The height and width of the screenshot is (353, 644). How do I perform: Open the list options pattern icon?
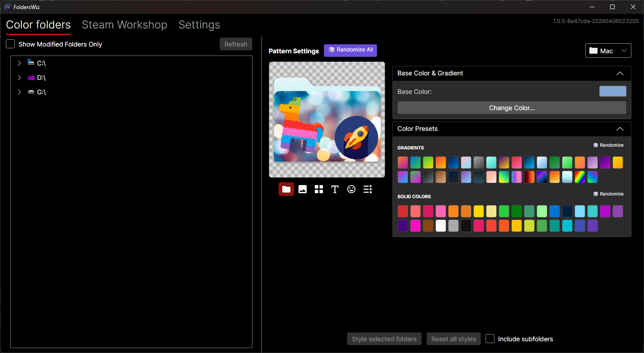[x=367, y=189]
